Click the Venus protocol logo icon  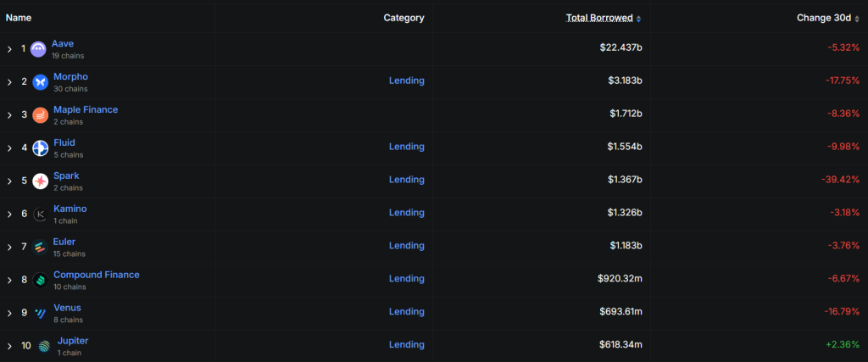tap(40, 314)
